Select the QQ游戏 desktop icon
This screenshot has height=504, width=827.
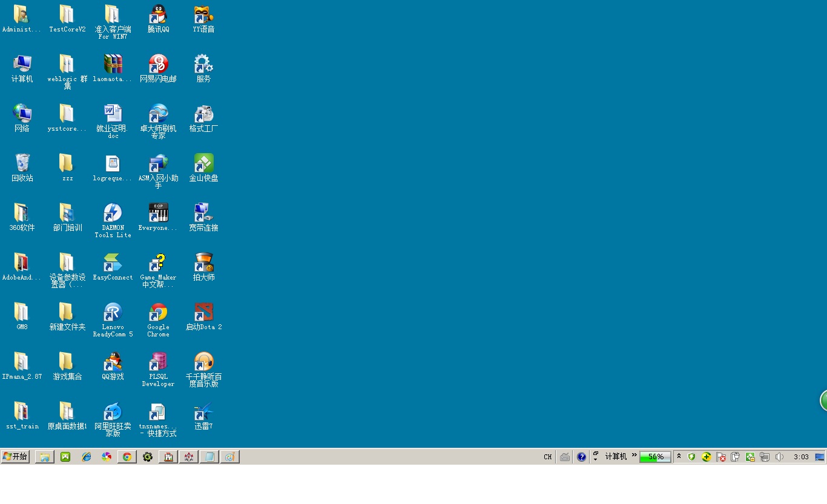(113, 366)
